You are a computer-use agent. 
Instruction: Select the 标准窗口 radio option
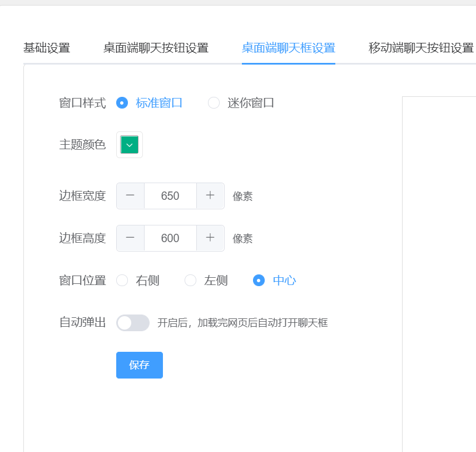point(149,103)
